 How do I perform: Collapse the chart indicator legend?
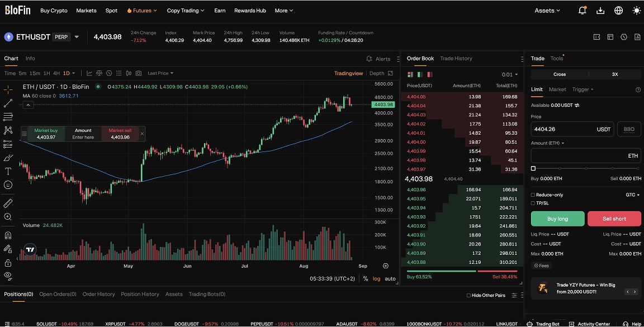(28, 105)
